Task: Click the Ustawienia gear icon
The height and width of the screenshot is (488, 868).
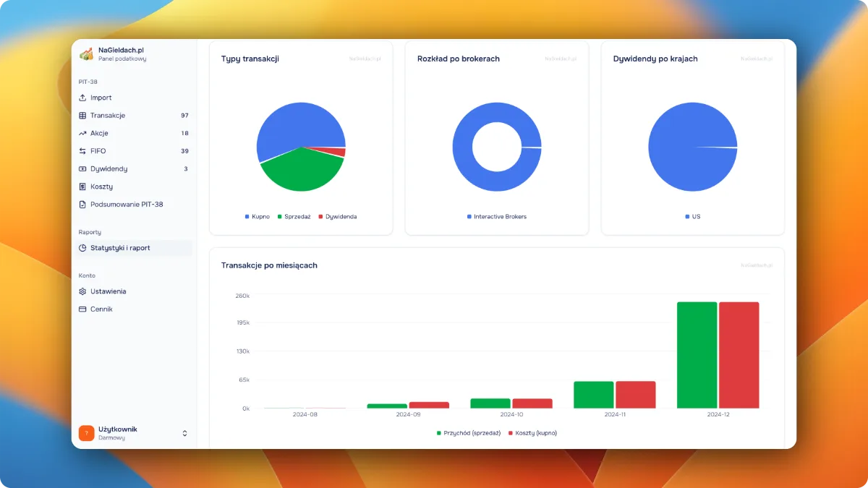Action: [82, 291]
